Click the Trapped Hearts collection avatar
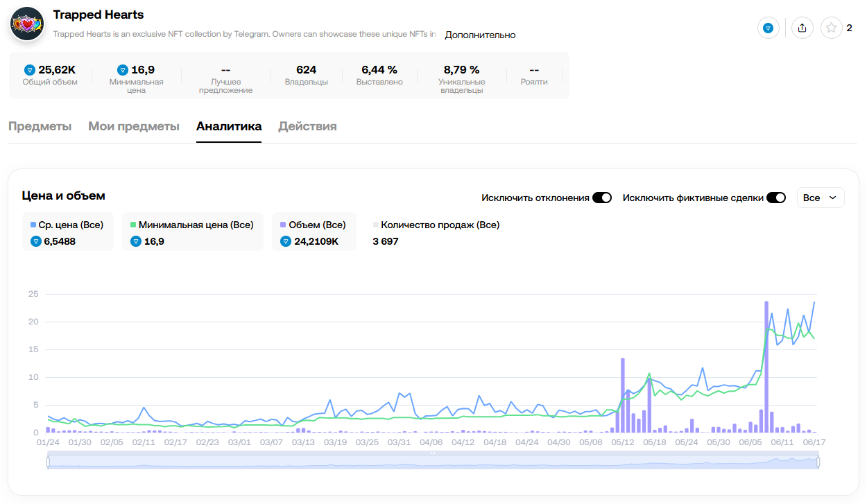The width and height of the screenshot is (867, 504). 27,24
